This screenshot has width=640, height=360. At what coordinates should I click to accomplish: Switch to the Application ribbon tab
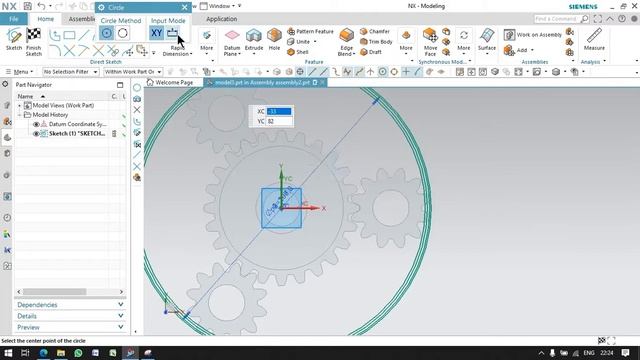click(222, 19)
